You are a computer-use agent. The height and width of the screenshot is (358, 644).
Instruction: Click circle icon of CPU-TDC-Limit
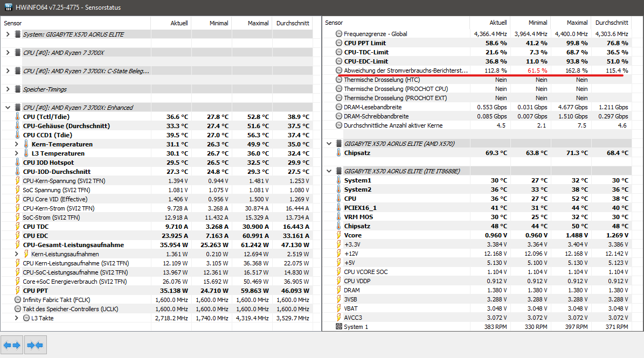339,52
